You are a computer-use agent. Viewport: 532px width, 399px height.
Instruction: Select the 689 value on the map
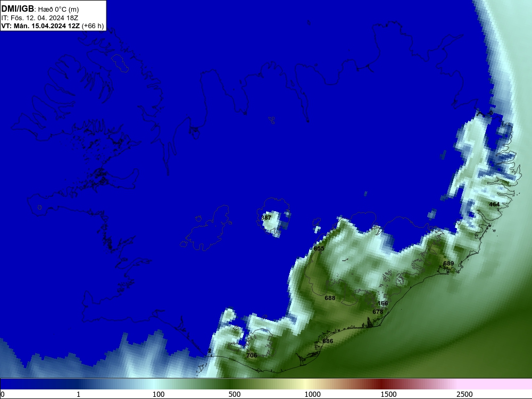click(x=448, y=263)
